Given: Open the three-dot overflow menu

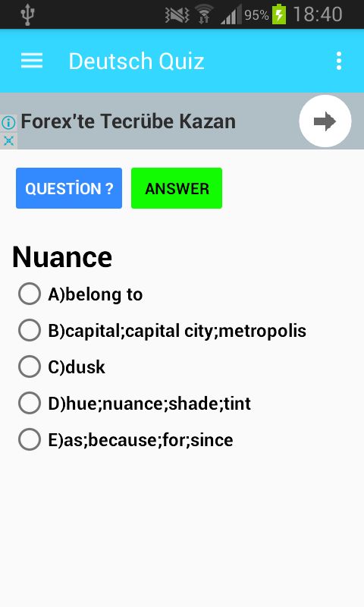Looking at the screenshot, I should tap(339, 61).
